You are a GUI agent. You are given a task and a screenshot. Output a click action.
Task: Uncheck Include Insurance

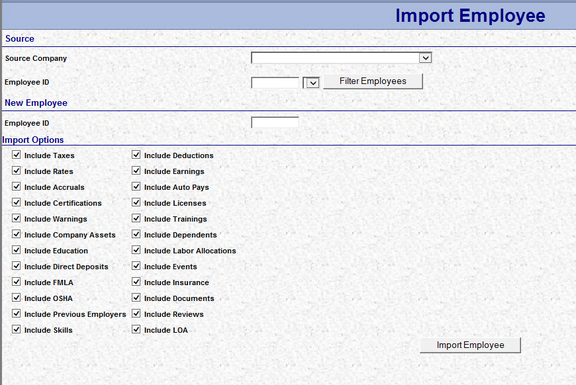(x=136, y=281)
